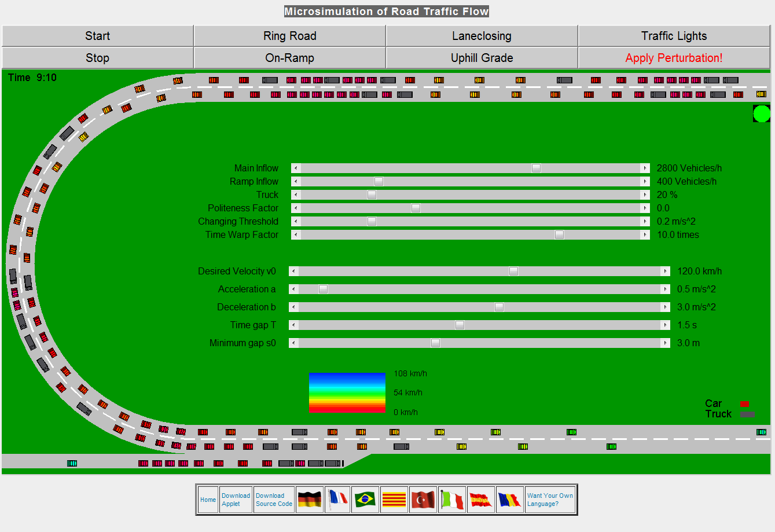Activate the Laneclosing scenario
Viewport: 775px width, 532px height.
coord(482,35)
